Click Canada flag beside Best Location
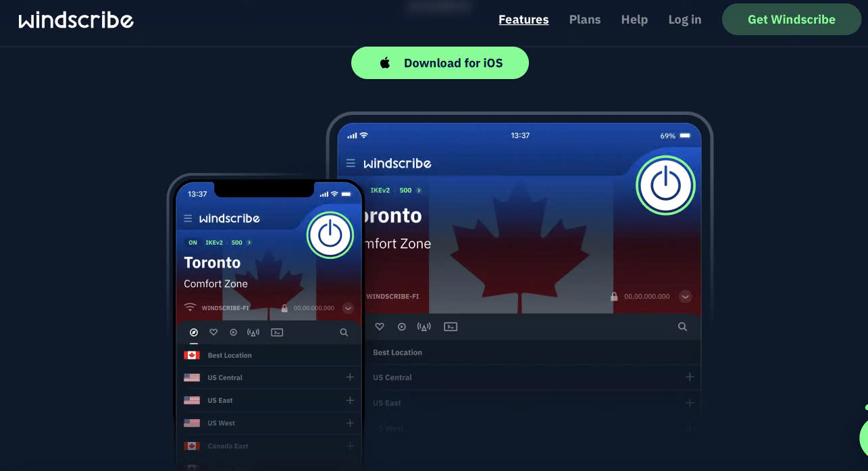Screen dimensions: 868x471 pos(192,355)
